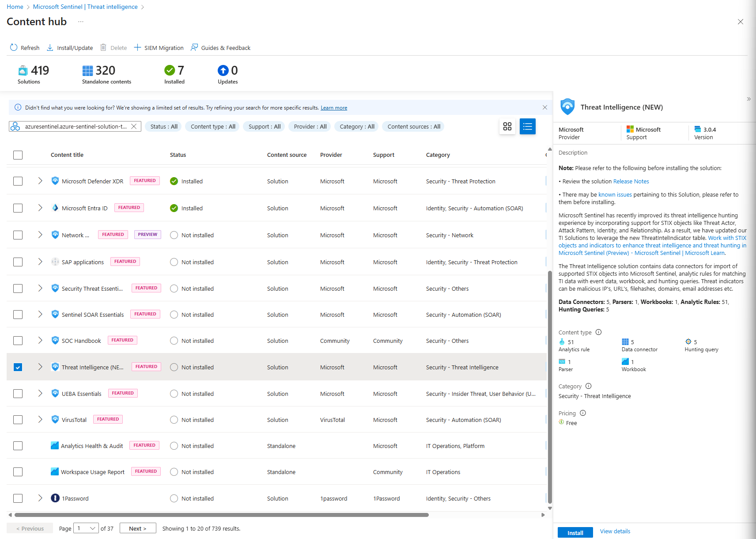
Task: Open Guides & Feedback icon
Action: coord(194,47)
